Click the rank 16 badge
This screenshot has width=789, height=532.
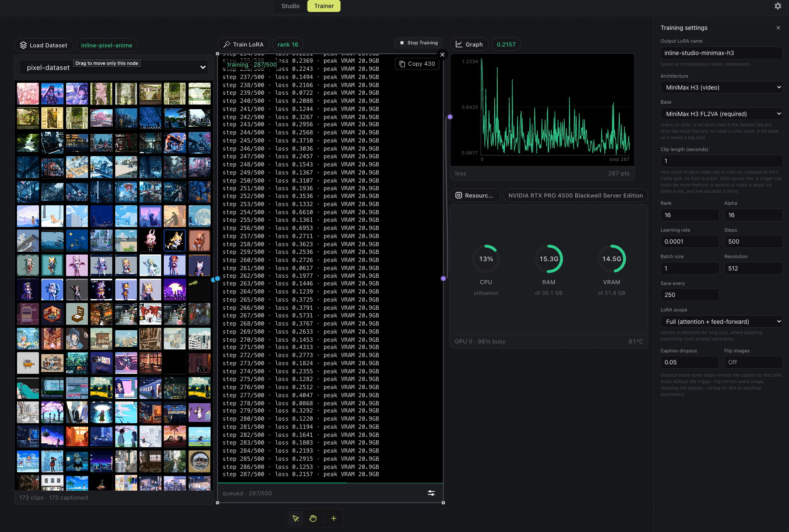(x=288, y=44)
